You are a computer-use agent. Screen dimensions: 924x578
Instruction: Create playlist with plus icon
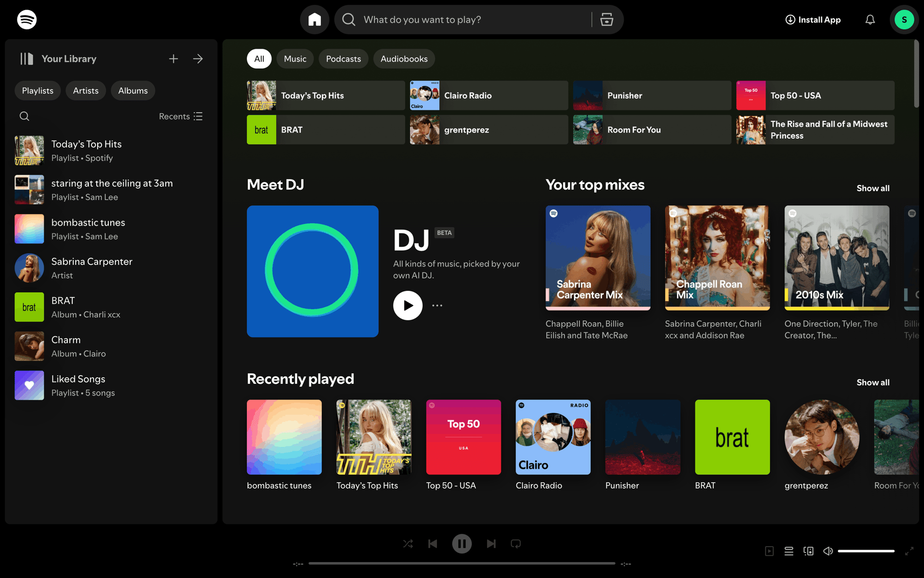point(174,59)
